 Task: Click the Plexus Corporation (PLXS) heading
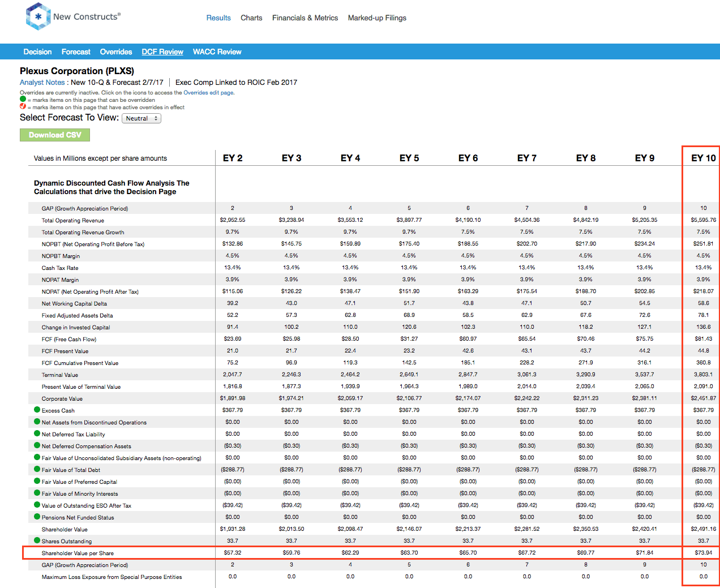[77, 71]
